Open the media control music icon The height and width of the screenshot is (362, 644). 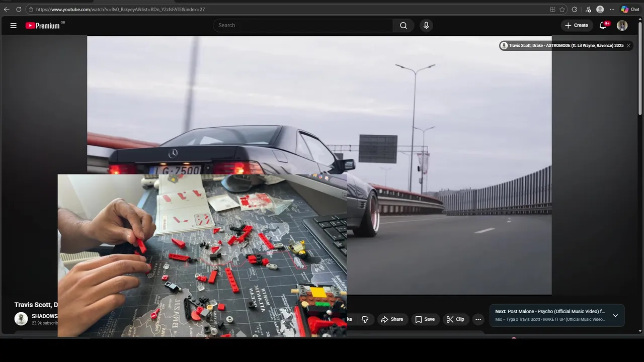click(x=588, y=9)
